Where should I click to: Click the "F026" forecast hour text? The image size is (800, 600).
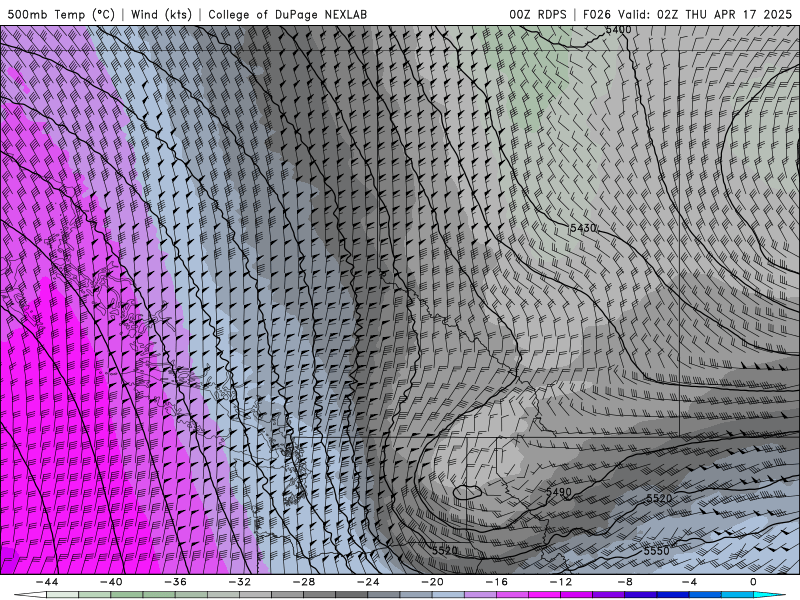[596, 14]
